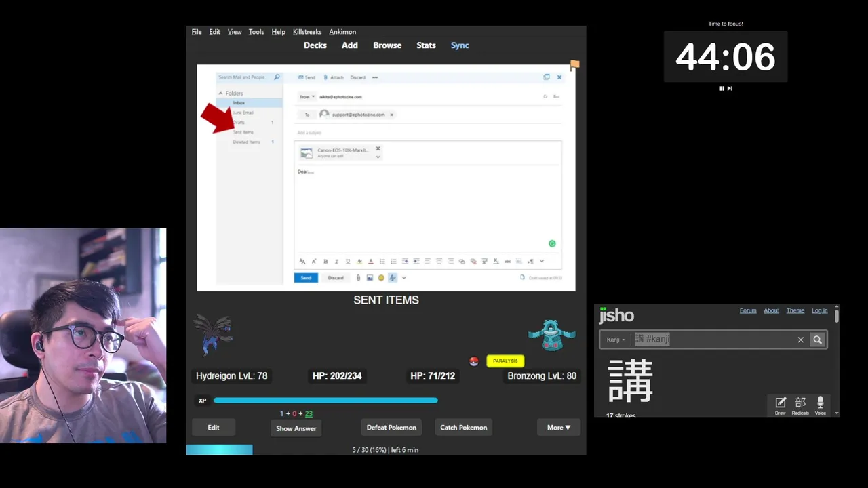Screen dimensions: 868x488
Task: Sync the Anki collection
Action: [460, 45]
